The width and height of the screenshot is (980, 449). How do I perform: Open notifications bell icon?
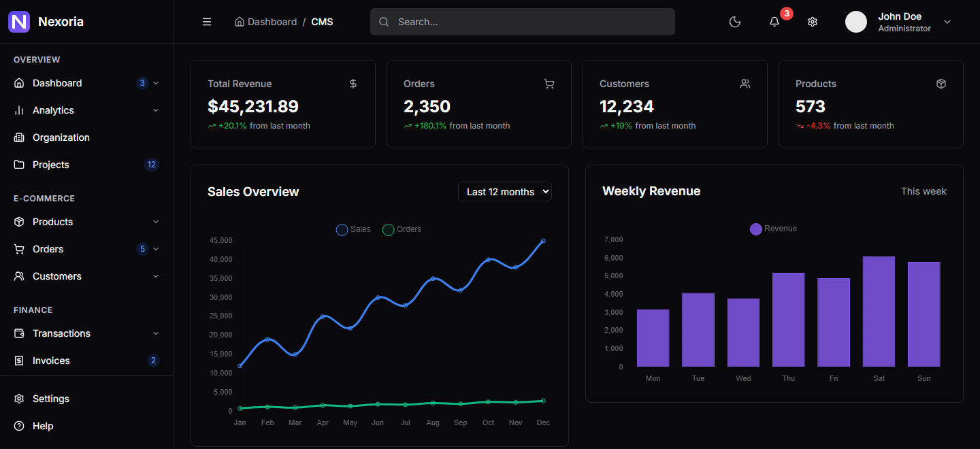tap(774, 22)
